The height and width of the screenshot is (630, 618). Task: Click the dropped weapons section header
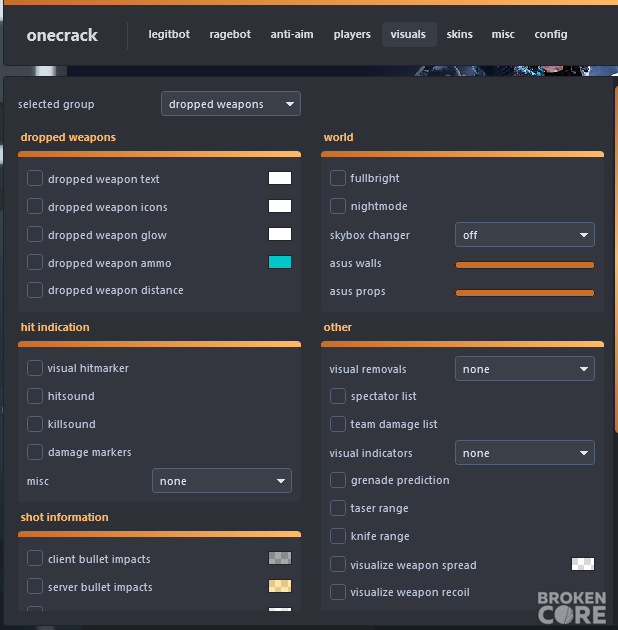pos(68,137)
